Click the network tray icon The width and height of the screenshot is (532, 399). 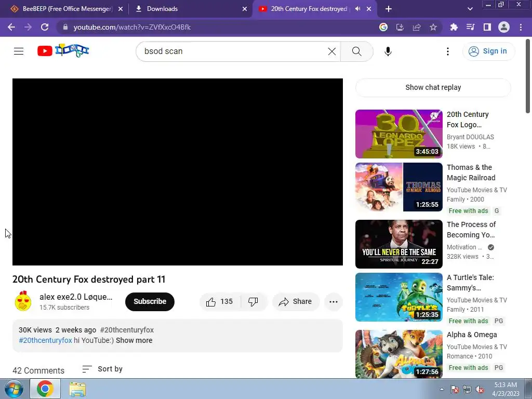(x=467, y=390)
